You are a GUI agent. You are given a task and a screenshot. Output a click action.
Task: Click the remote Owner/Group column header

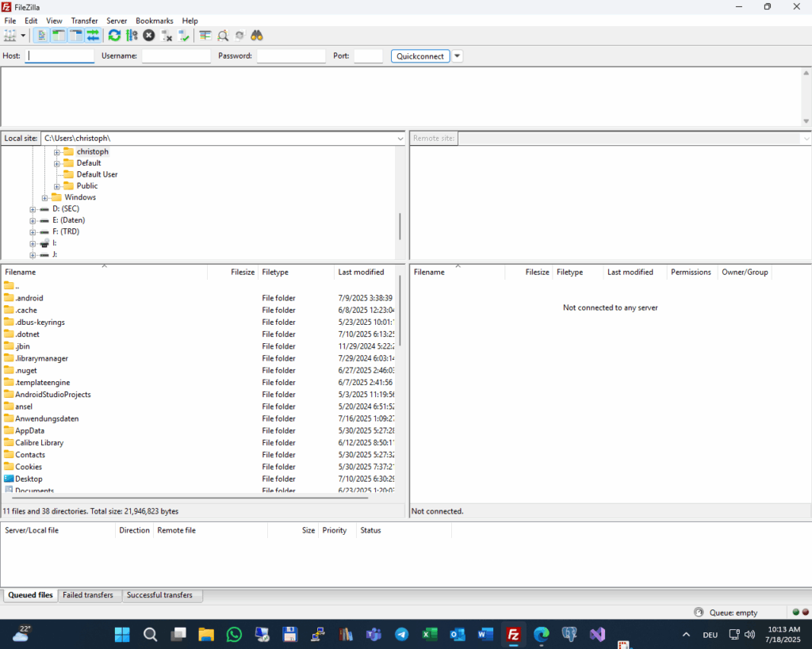745,273
